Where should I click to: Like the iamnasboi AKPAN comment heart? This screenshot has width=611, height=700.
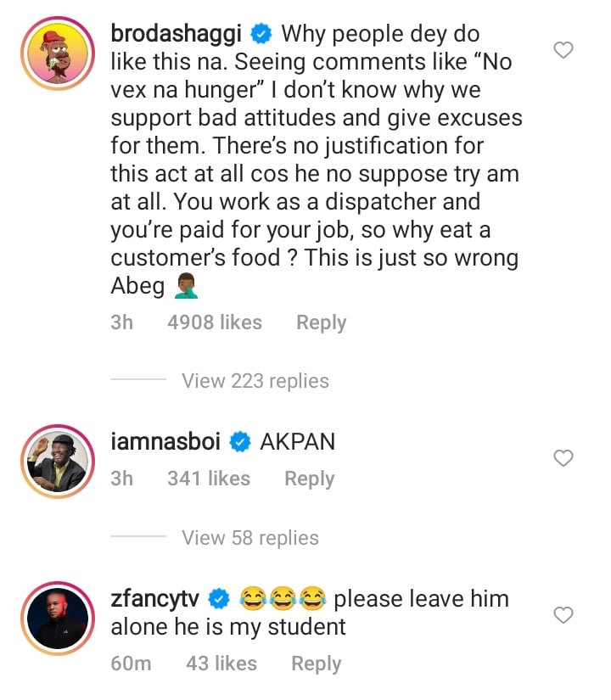[x=563, y=457]
